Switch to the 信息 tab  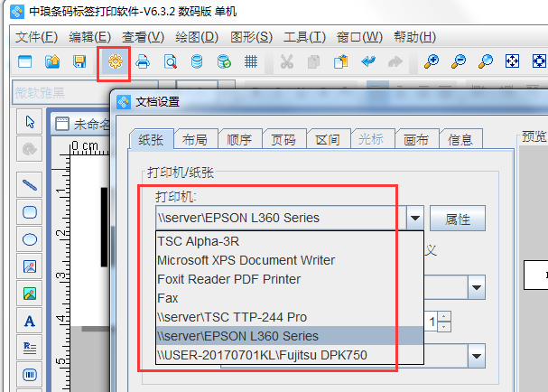point(460,139)
